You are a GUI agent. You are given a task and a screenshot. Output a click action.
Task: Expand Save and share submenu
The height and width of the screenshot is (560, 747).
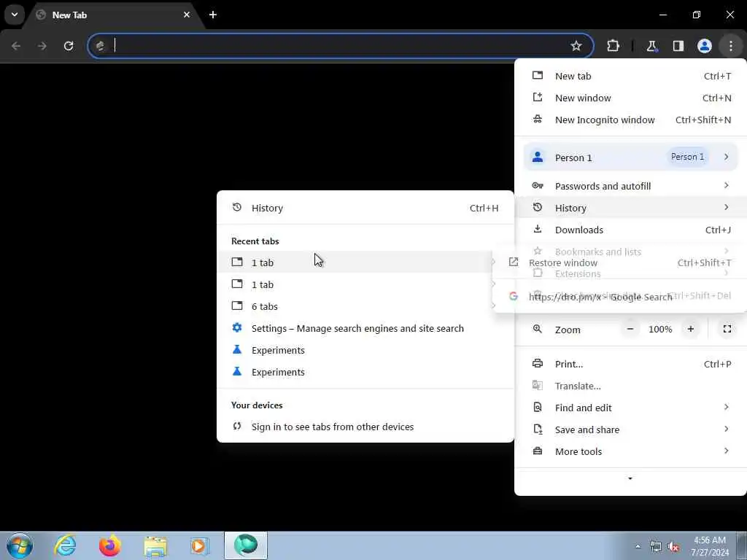630,430
